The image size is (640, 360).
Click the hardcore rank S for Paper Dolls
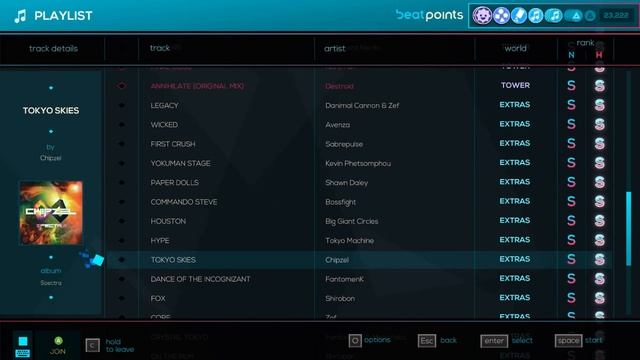[599, 182]
